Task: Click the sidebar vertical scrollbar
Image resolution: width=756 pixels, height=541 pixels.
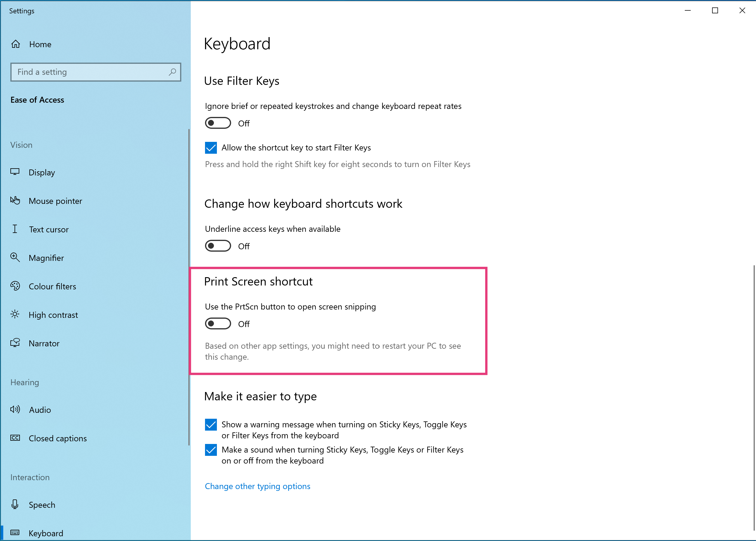Action: point(189,287)
